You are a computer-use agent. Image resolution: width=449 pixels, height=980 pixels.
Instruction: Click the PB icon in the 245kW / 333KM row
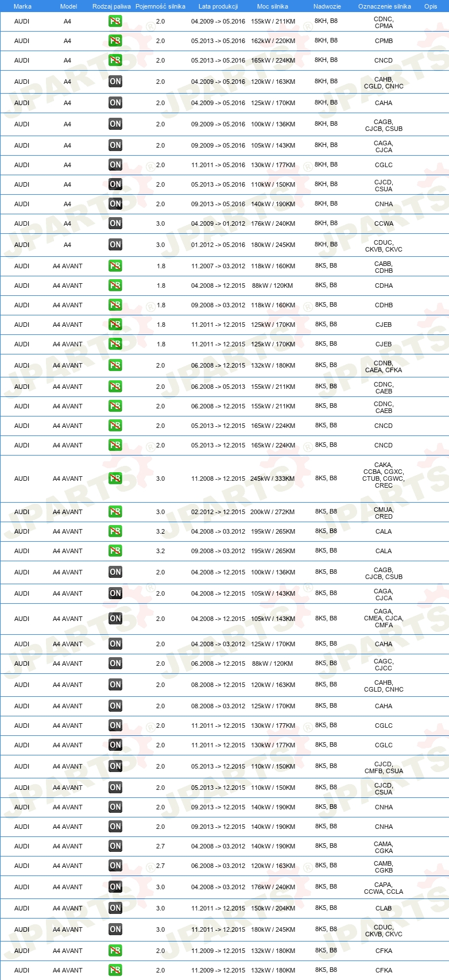[115, 479]
